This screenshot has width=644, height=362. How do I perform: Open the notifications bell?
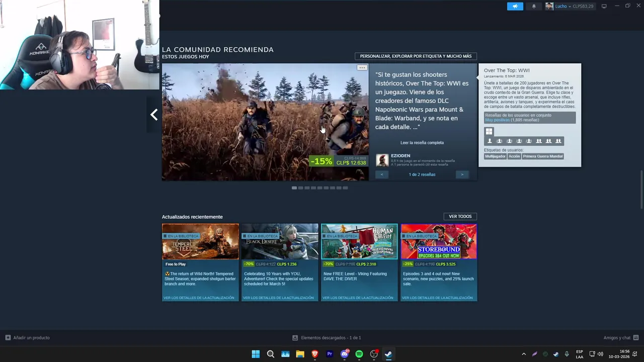(x=534, y=6)
